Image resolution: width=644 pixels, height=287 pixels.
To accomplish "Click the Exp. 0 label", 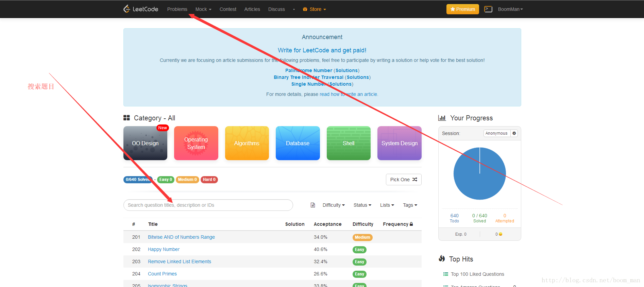I will pos(461,234).
